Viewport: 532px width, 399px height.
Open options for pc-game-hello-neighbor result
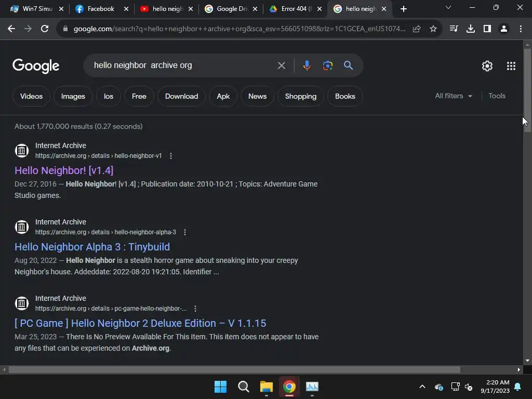pyautogui.click(x=195, y=309)
